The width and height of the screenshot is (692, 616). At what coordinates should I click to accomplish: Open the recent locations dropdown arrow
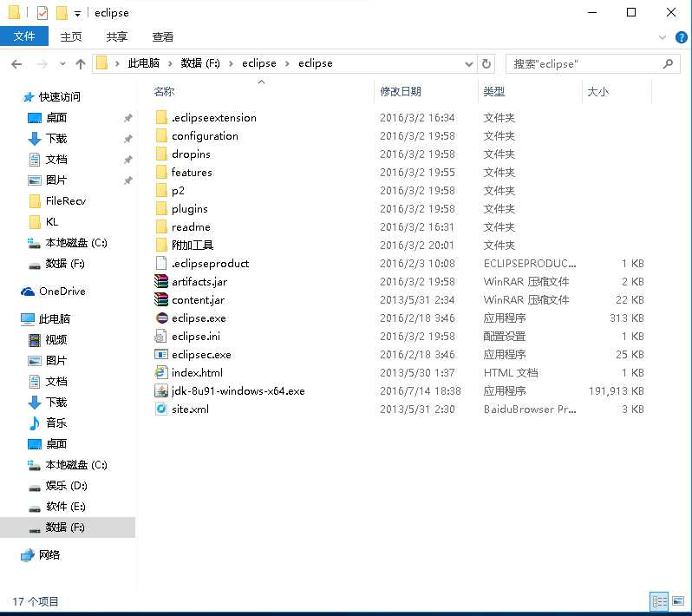62,64
